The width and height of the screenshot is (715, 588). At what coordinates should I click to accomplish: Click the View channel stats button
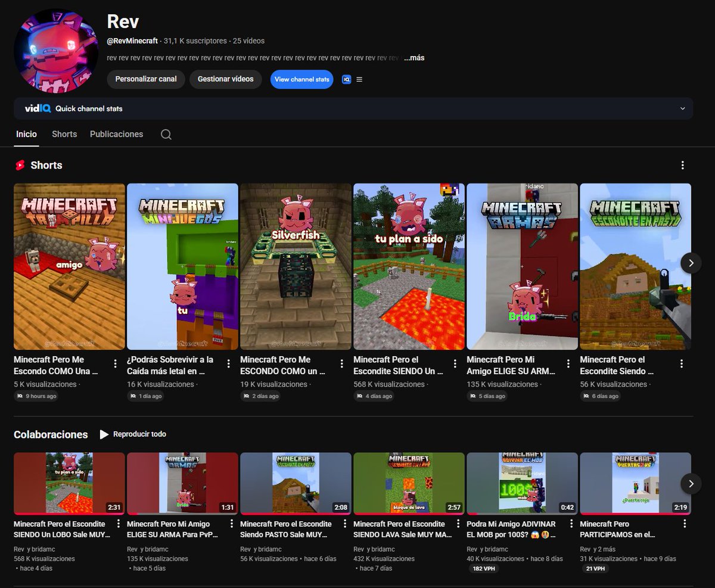click(x=302, y=79)
